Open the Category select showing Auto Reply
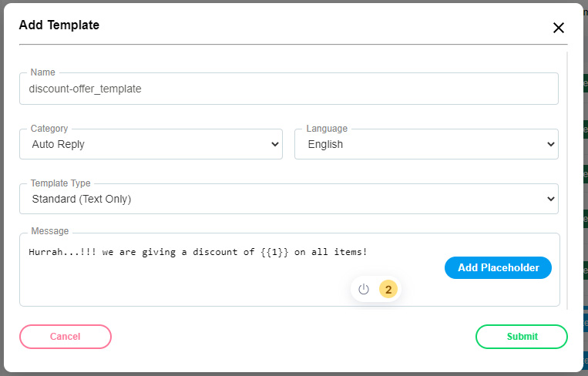 tap(151, 144)
